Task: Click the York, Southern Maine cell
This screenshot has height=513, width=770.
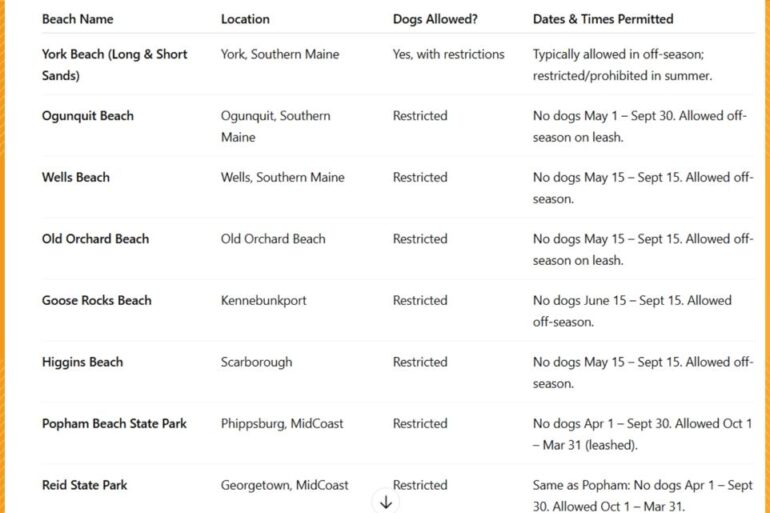Action: pyautogui.click(x=280, y=54)
